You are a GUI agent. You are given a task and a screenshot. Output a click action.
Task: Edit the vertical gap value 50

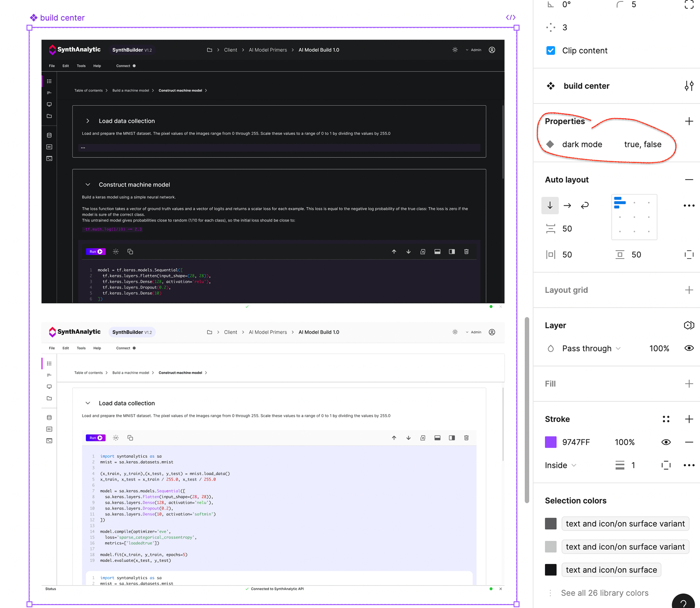pyautogui.click(x=567, y=229)
